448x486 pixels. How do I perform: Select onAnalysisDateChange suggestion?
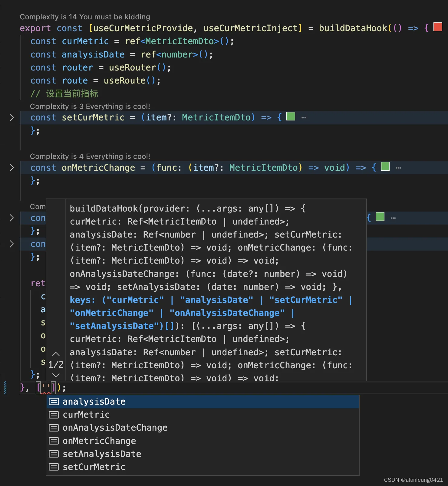click(x=203, y=428)
